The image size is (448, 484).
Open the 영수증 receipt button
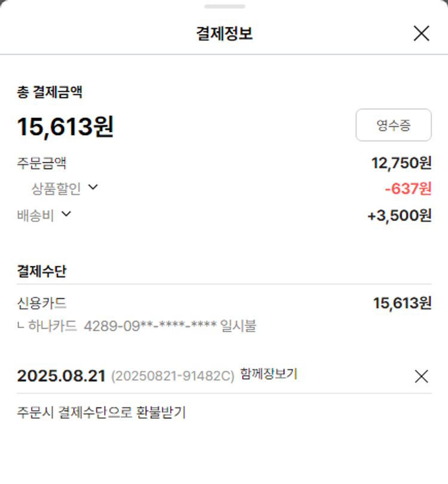(x=393, y=125)
